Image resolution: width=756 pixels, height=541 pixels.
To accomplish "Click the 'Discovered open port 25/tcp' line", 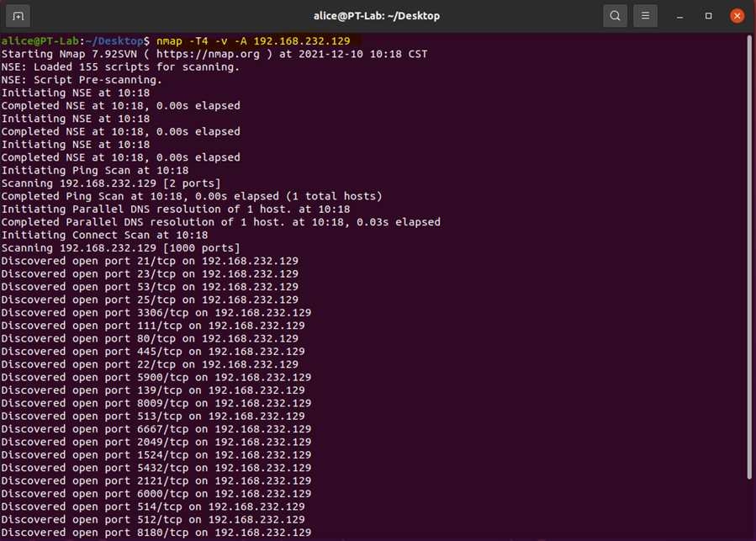I will pyautogui.click(x=150, y=300).
